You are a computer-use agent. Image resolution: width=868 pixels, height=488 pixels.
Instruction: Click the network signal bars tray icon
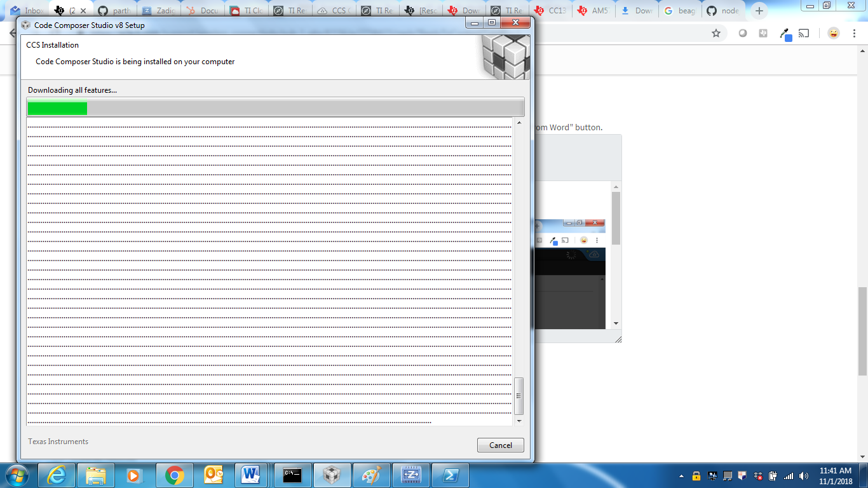click(789, 476)
